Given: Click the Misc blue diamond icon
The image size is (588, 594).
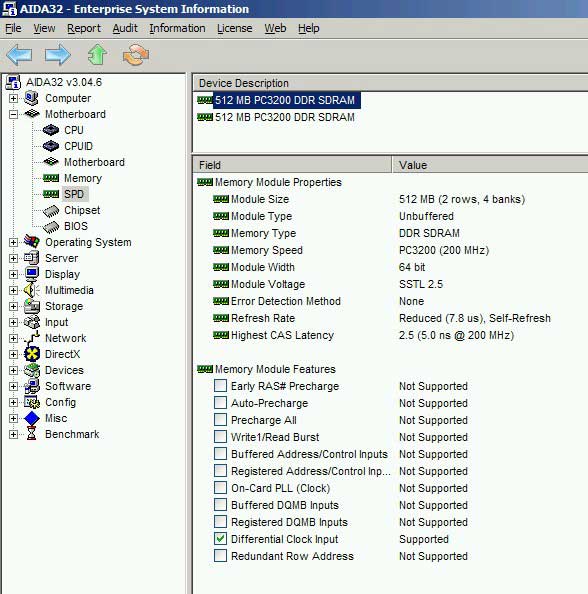Looking at the screenshot, I should (31, 418).
